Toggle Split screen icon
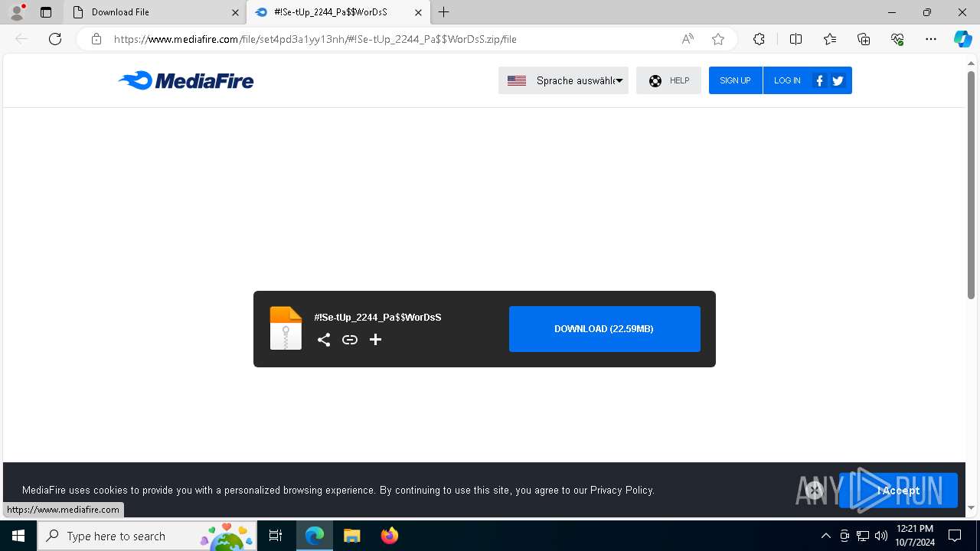This screenshot has width=980, height=551. click(x=795, y=39)
